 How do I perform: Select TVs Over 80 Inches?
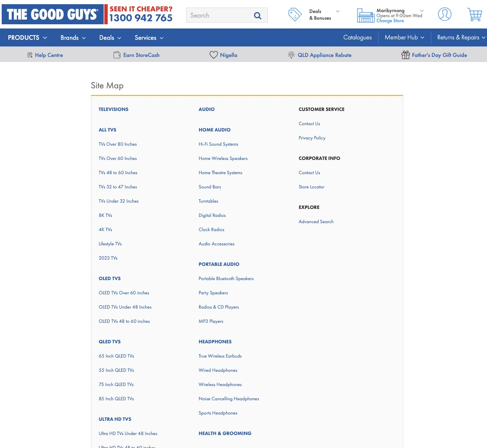click(x=118, y=144)
